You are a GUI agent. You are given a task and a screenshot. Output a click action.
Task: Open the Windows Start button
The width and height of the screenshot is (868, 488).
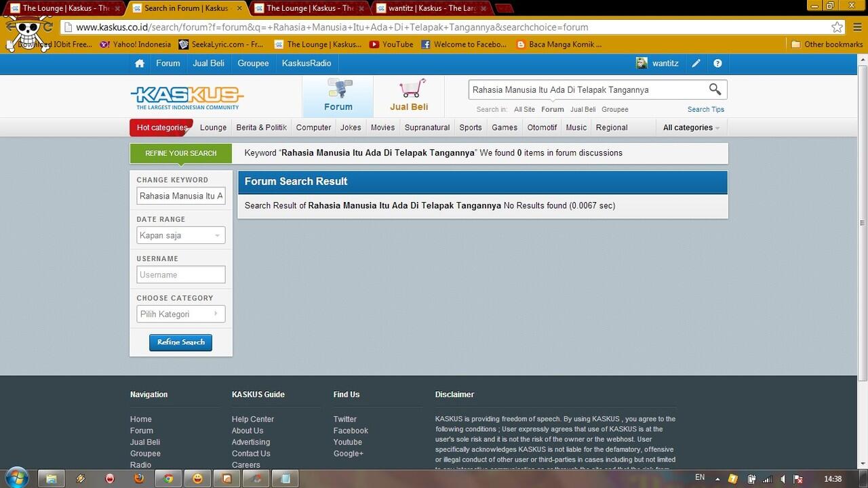tap(16, 477)
